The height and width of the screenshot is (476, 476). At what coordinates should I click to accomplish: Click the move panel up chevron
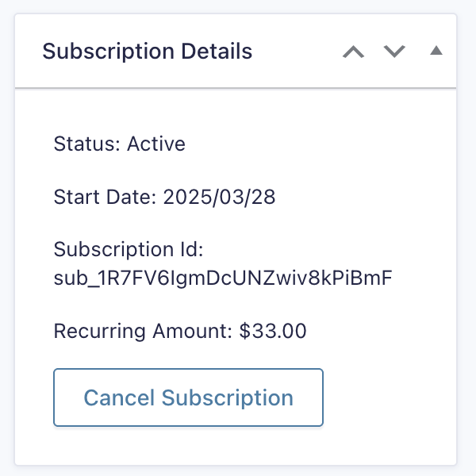[353, 52]
